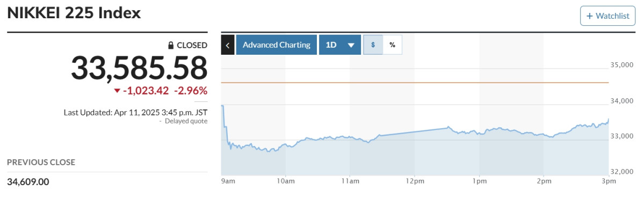This screenshot has width=644, height=198.
Task: Click the NIKKEI 225 Index title
Action: point(74,13)
